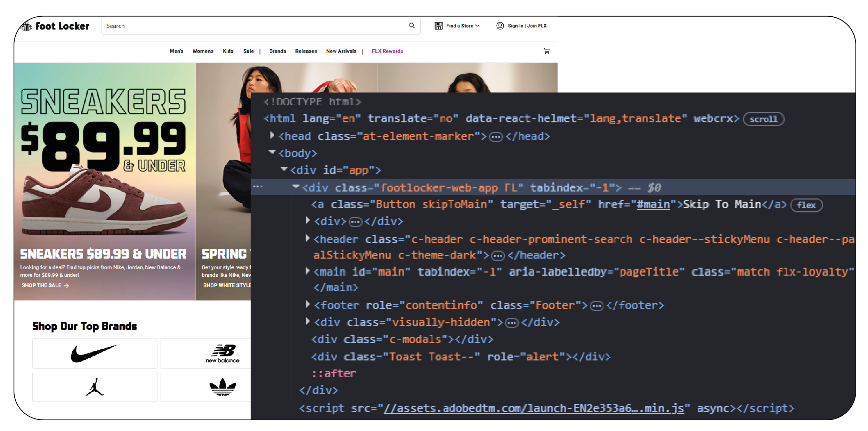Open the Men's menu item
The width and height of the screenshot is (868, 431).
176,51
